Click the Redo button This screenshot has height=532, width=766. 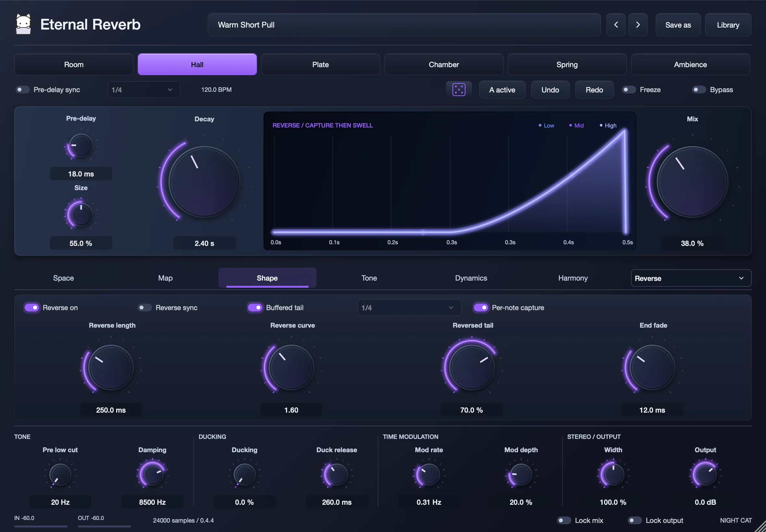[594, 90]
